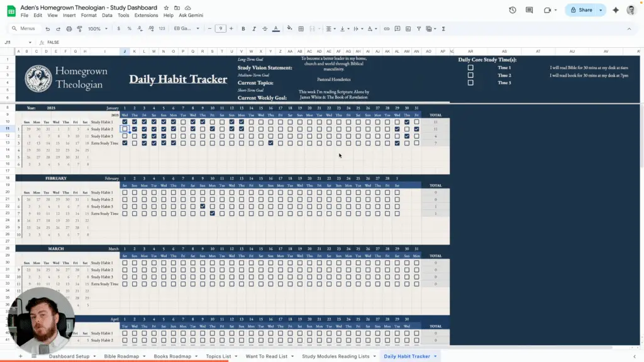
Task: Click the Gemini sparkle icon
Action: click(615, 10)
